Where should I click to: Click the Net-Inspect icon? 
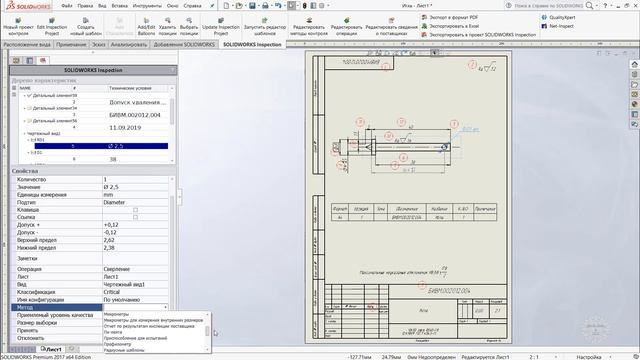[x=544, y=26]
